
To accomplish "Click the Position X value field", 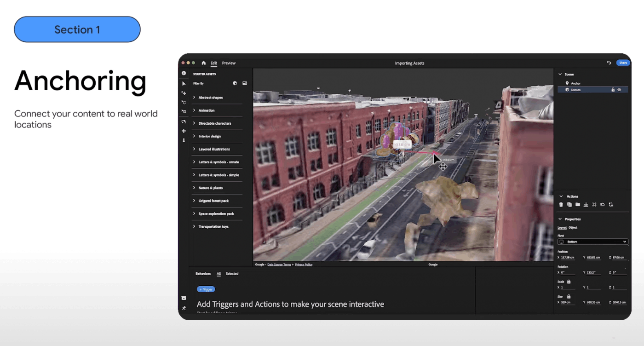I will click(x=567, y=257).
